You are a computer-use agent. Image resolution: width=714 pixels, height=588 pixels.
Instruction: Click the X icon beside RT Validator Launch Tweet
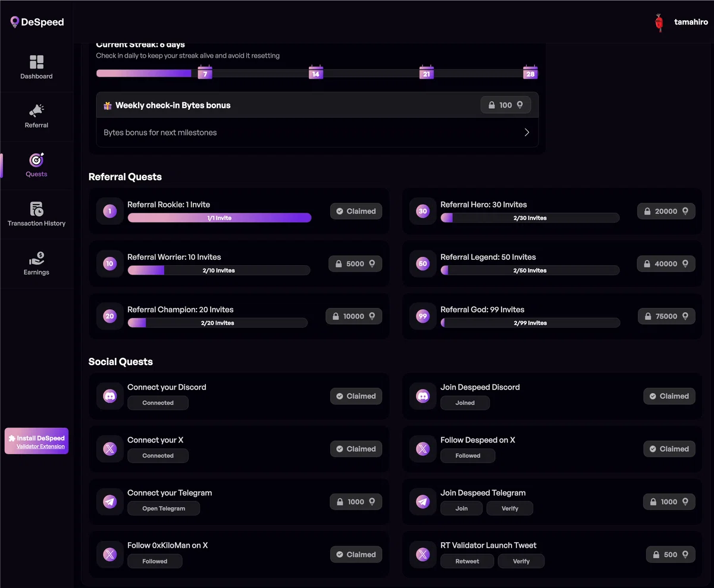point(422,554)
